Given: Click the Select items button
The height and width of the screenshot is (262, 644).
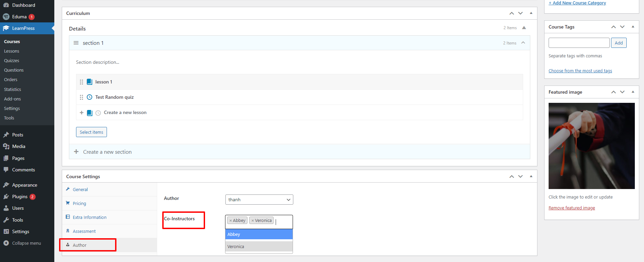Looking at the screenshot, I should [91, 132].
